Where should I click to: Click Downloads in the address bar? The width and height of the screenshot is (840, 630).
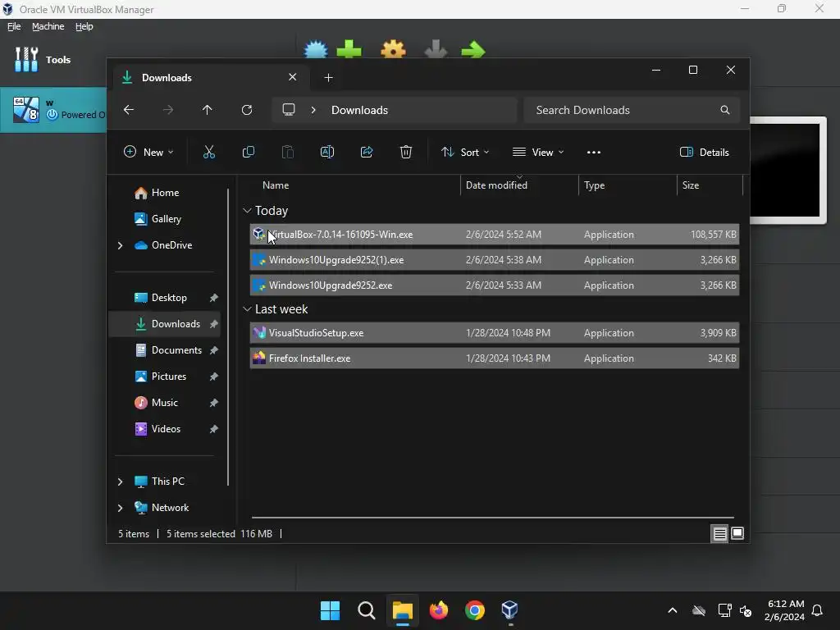tap(359, 110)
